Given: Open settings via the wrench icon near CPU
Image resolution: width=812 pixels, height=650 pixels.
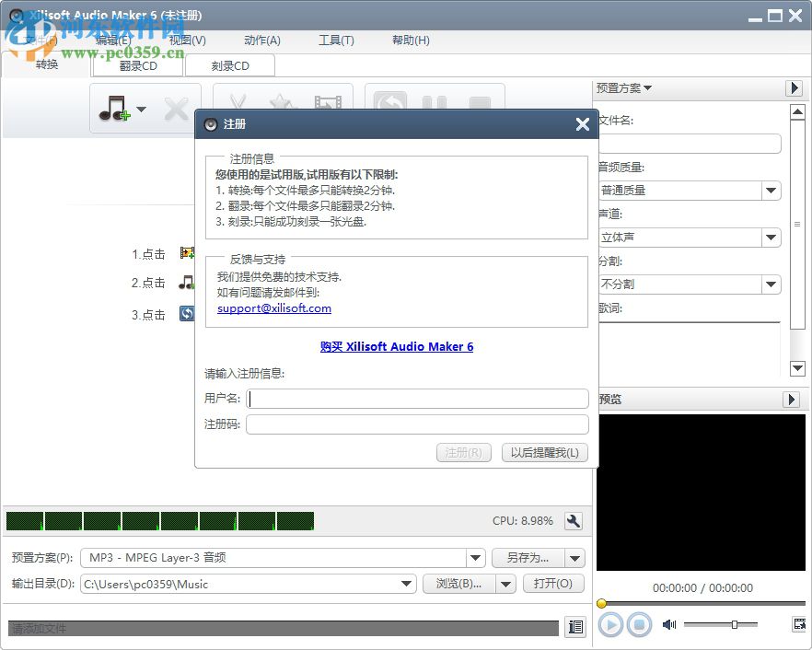Looking at the screenshot, I should [x=573, y=521].
